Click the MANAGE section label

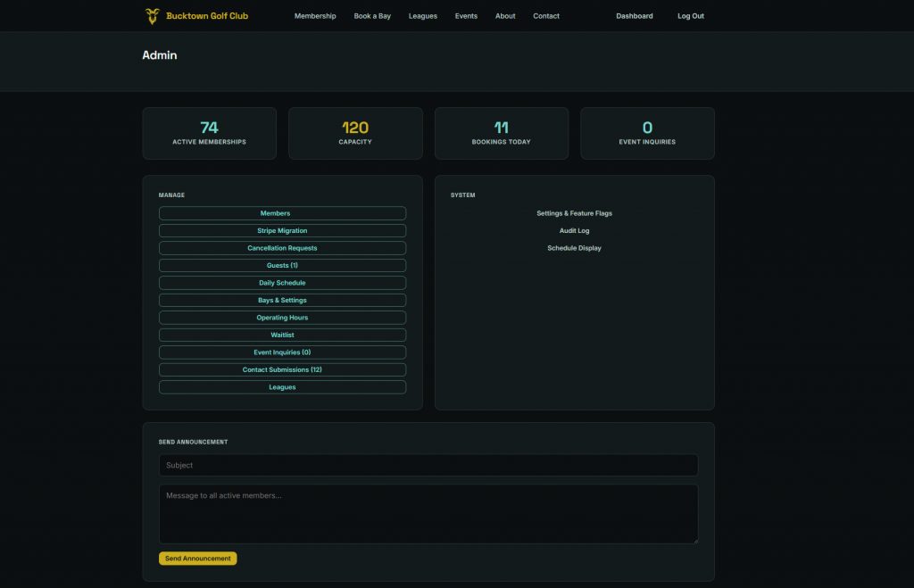point(171,195)
